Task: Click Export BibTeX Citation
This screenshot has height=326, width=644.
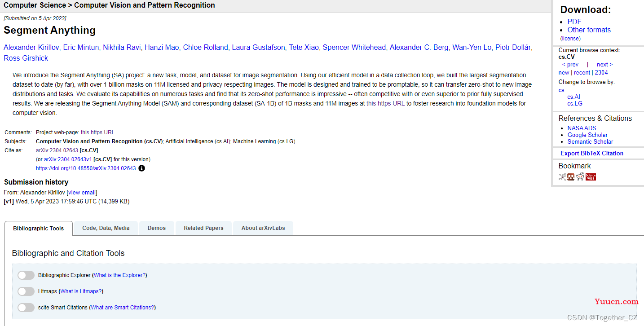Action: pos(592,154)
